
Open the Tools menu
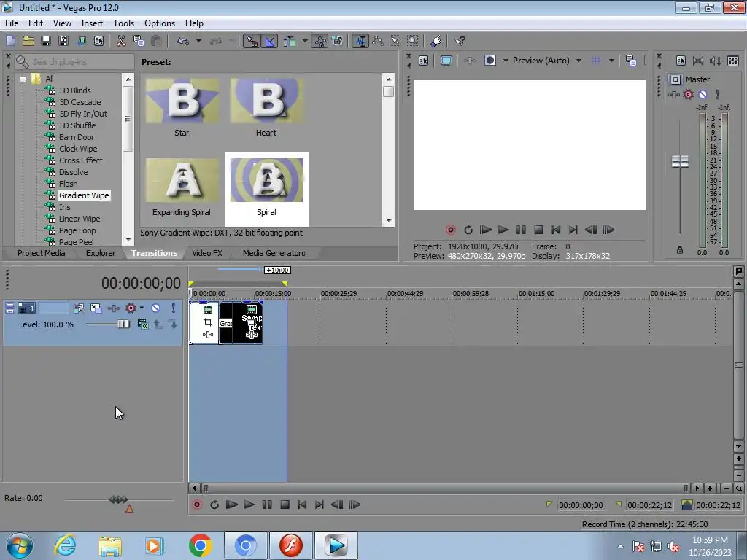point(123,23)
